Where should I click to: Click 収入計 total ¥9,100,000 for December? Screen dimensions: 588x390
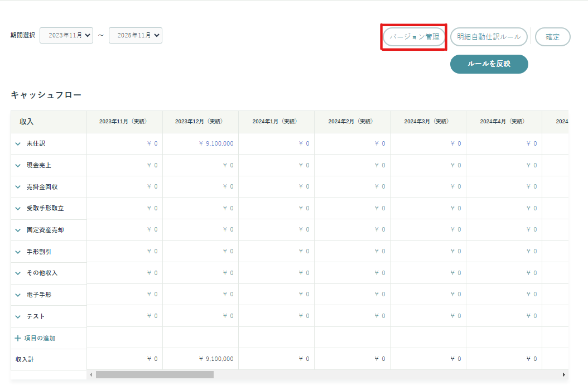tap(216, 359)
